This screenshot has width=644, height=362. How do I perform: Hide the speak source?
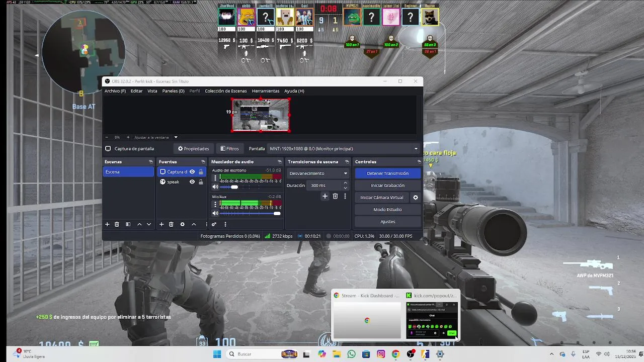pos(192,182)
